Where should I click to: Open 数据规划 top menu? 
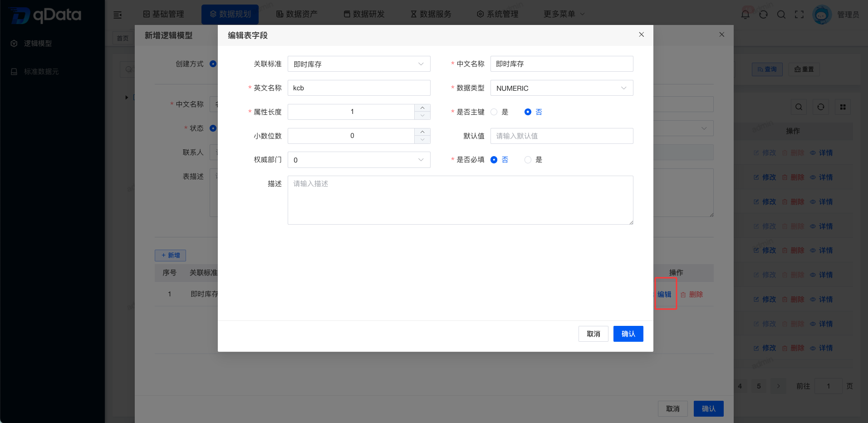point(230,14)
